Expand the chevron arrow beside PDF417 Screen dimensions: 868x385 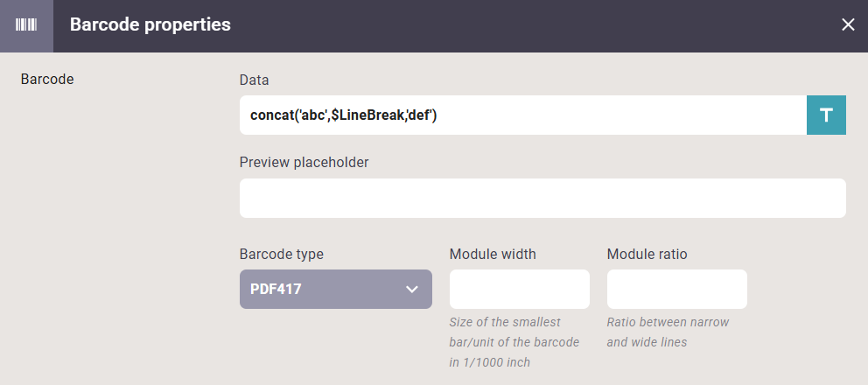411,289
